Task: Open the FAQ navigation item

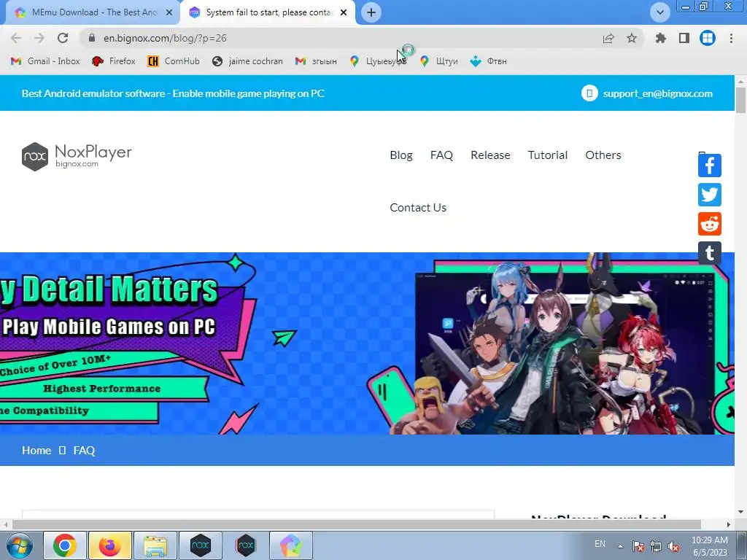Action: click(x=441, y=155)
